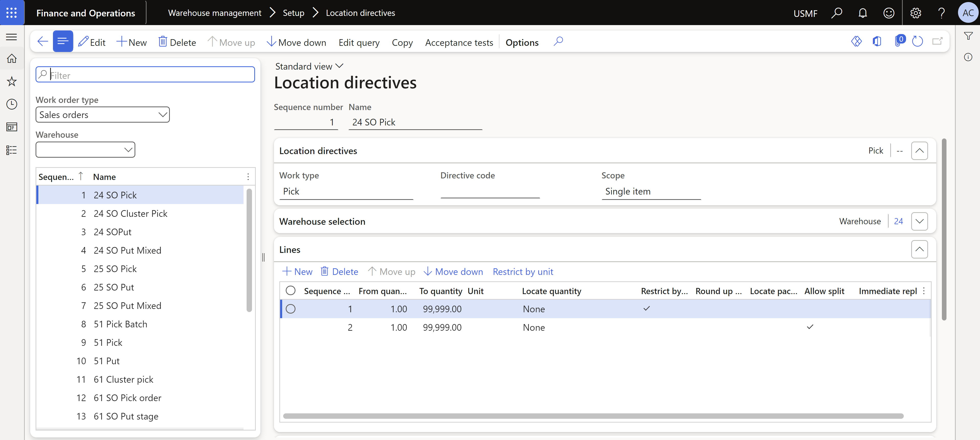The image size is (980, 440).
Task: Open the Work order type dropdown
Action: coord(163,114)
